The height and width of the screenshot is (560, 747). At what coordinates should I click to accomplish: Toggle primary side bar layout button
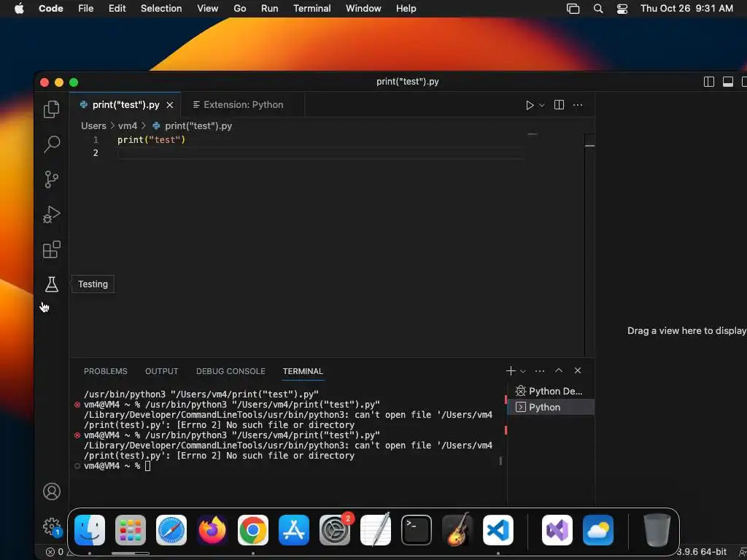click(708, 82)
